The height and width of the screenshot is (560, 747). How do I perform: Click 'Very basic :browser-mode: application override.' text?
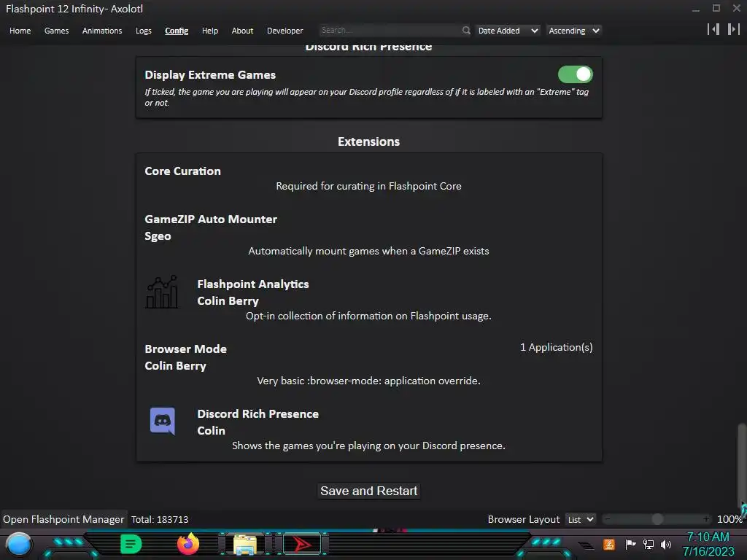click(x=368, y=381)
